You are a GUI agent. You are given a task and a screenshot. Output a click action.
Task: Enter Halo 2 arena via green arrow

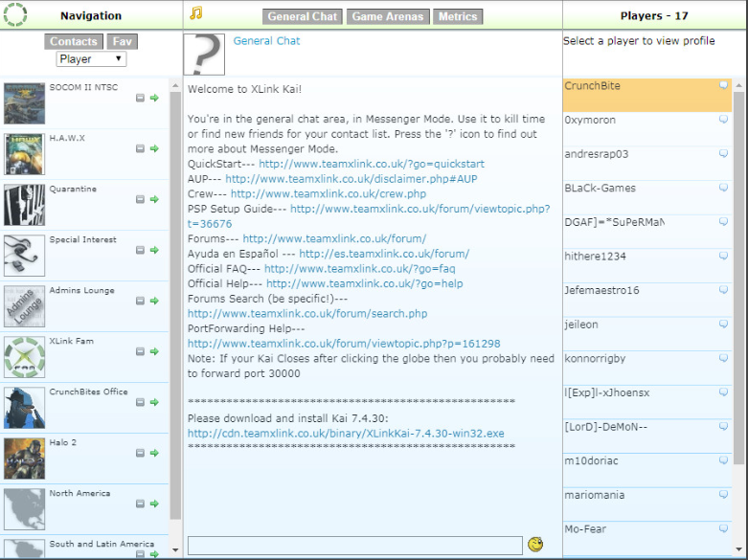pos(154,453)
